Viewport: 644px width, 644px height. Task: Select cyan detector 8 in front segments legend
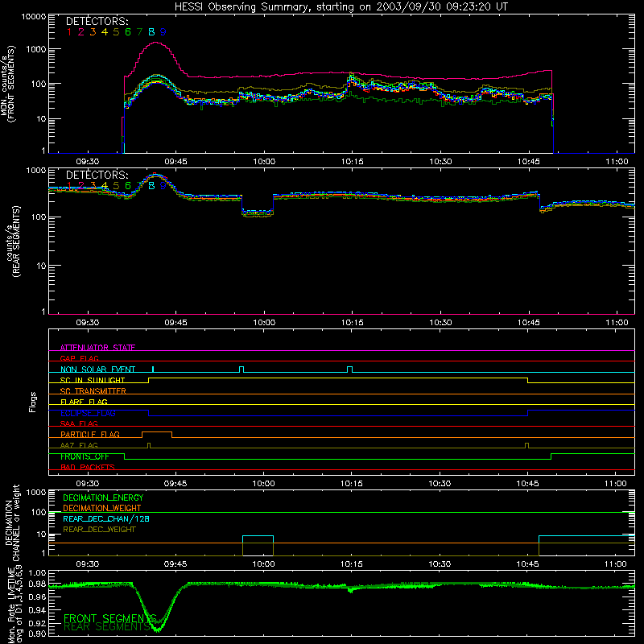(151, 32)
